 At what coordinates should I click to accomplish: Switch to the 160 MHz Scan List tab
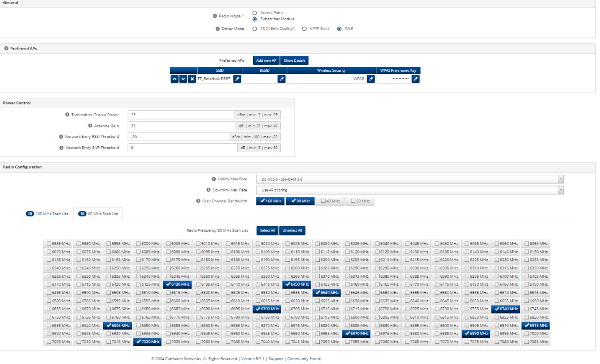[x=47, y=214]
